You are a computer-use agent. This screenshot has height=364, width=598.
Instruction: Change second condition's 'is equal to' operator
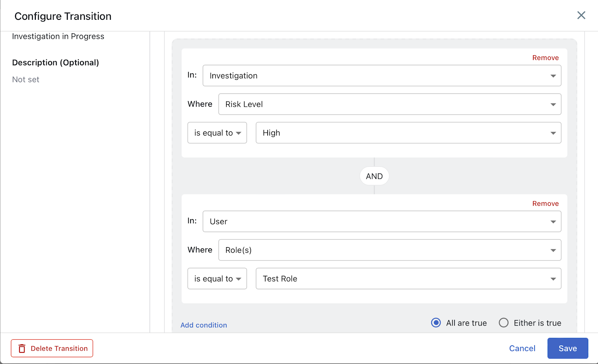tap(217, 279)
